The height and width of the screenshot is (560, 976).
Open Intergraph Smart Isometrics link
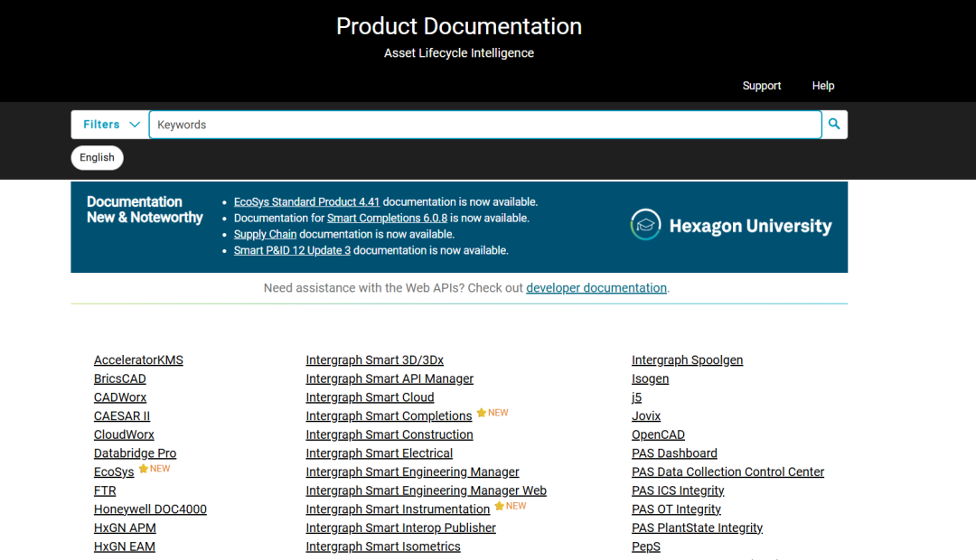pyautogui.click(x=383, y=546)
